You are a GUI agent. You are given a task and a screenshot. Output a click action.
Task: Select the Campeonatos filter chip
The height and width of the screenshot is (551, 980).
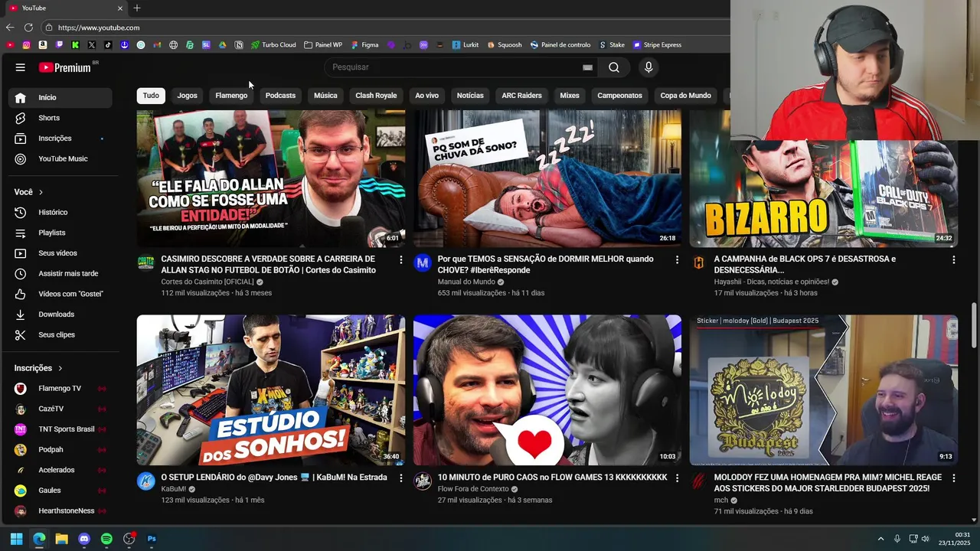pyautogui.click(x=619, y=96)
